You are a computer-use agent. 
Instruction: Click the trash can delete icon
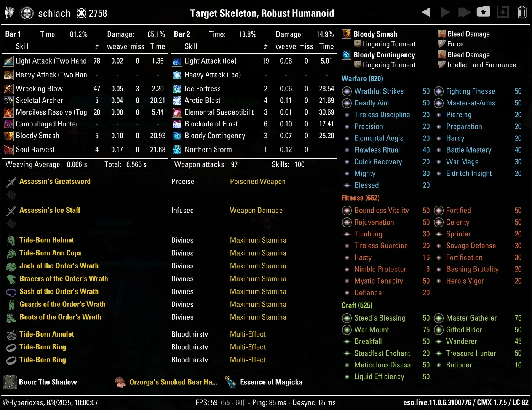pyautogui.click(x=522, y=13)
